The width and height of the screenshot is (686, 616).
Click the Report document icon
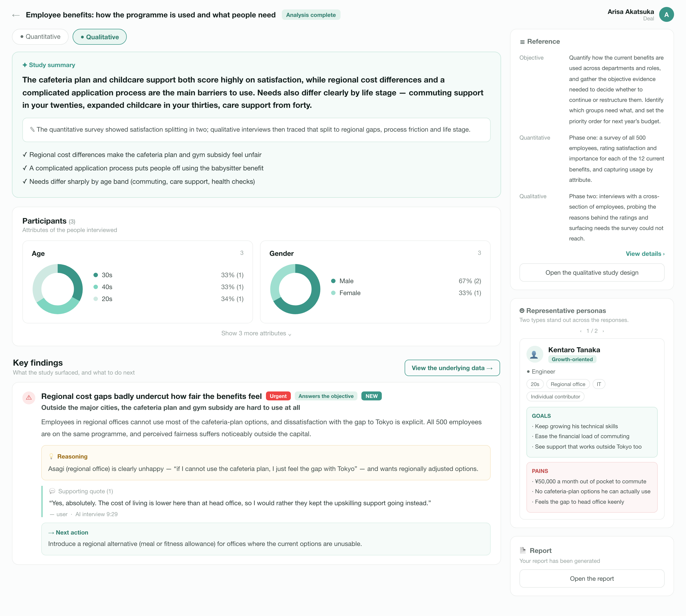point(523,550)
